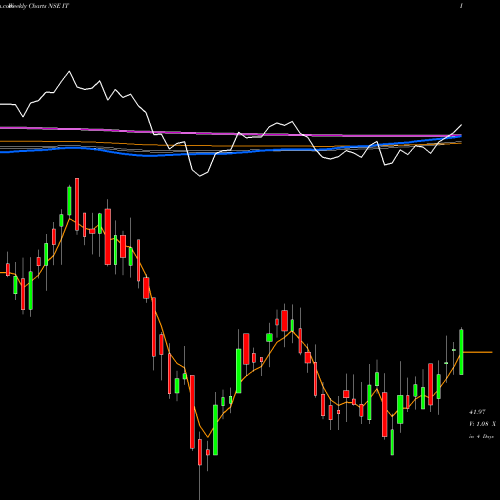Click the 'in 4 Days' label
Image resolution: width=500 pixels, height=500 pixels.
click(481, 436)
